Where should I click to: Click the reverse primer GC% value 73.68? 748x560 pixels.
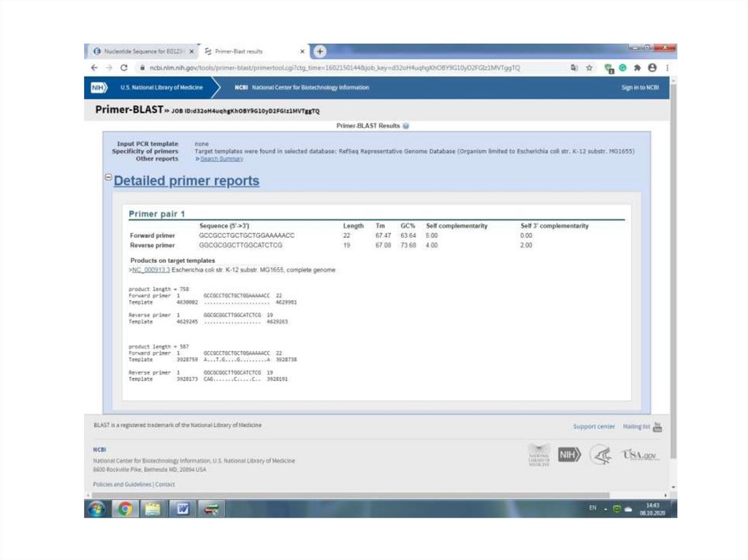(408, 245)
